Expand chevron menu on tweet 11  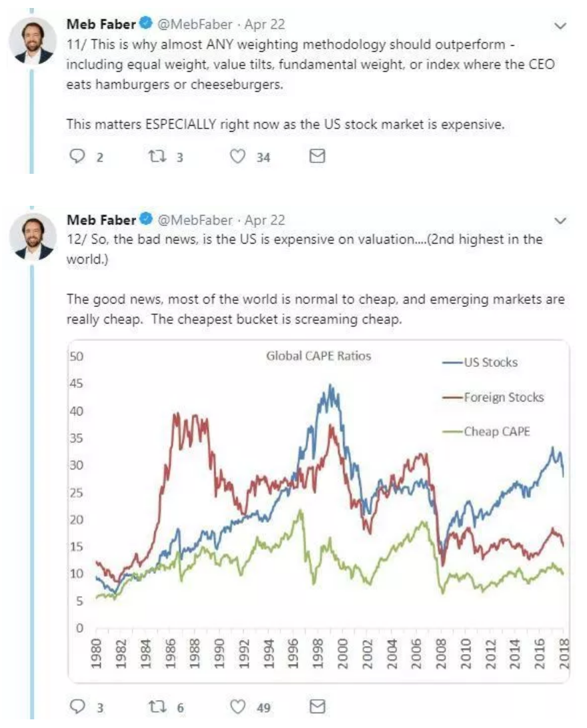coord(560,25)
